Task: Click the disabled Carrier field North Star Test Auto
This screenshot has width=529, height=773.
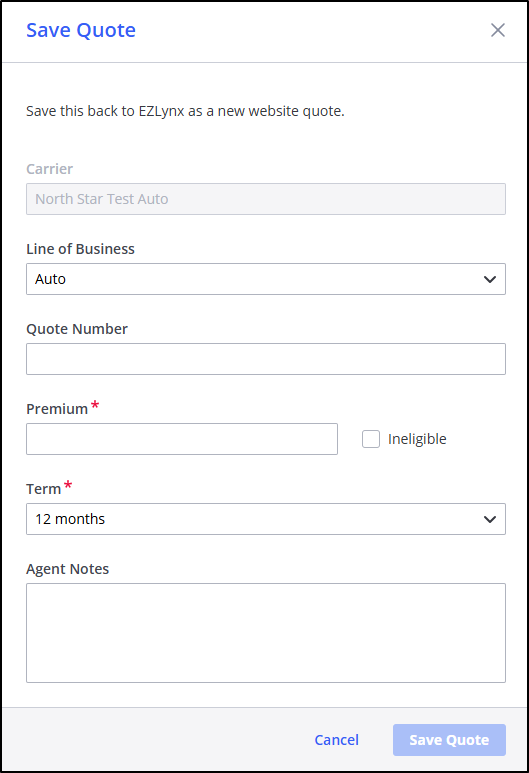Action: 266,199
